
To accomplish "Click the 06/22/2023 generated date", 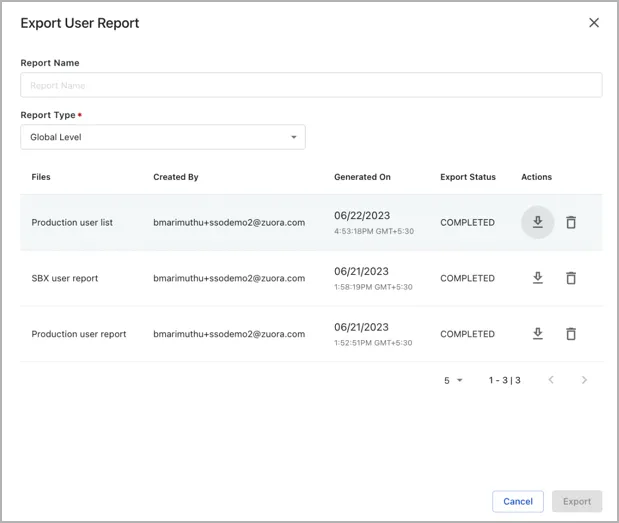I will click(362, 216).
